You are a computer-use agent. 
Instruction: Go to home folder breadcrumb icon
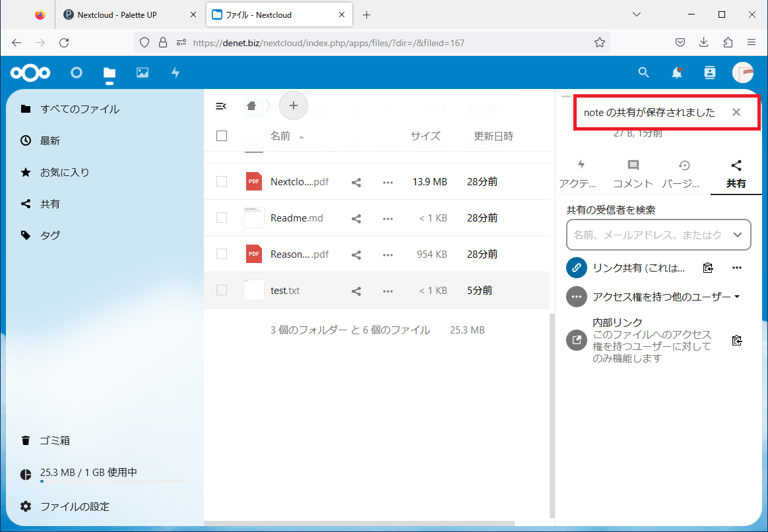coord(252,105)
